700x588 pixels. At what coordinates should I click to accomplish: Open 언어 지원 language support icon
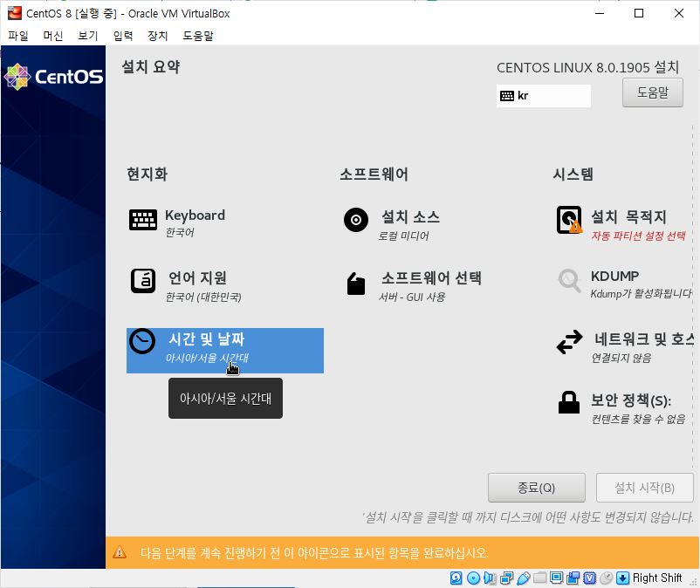(143, 281)
